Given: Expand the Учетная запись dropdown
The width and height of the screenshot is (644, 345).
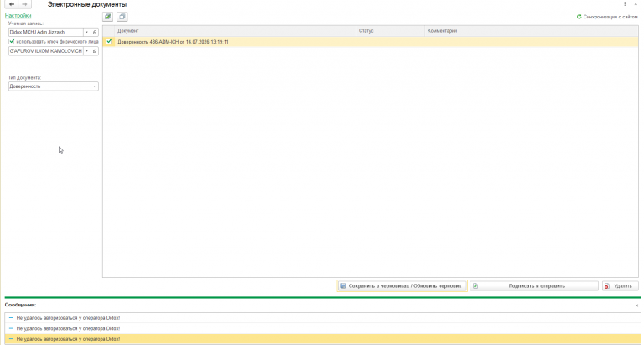Looking at the screenshot, I should 86,32.
